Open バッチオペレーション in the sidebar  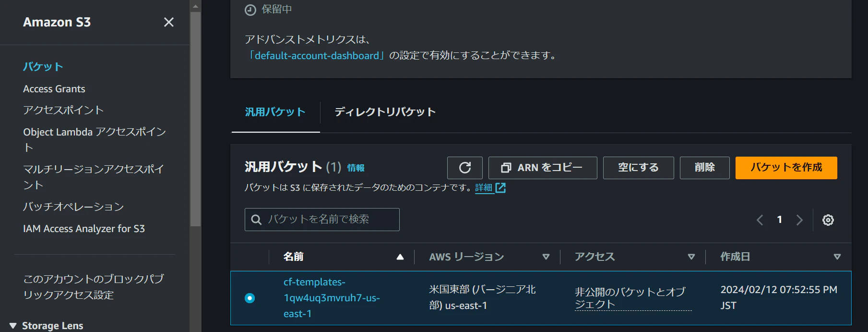[x=73, y=207]
